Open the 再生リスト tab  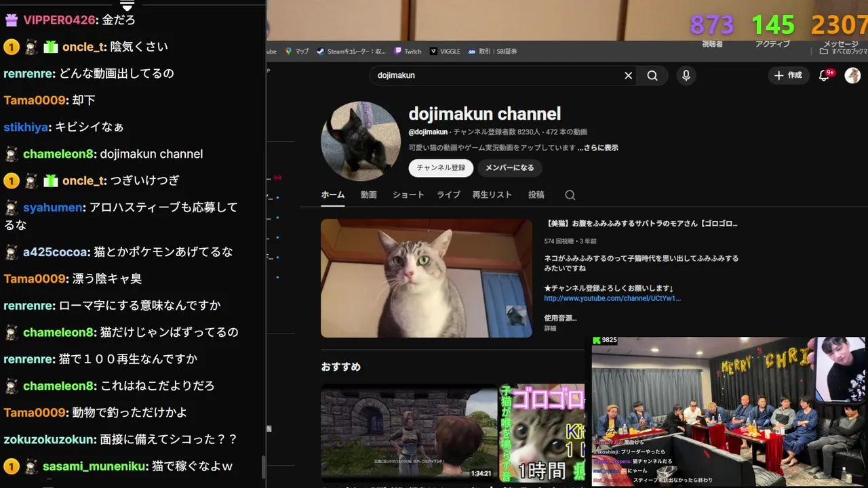[492, 195]
